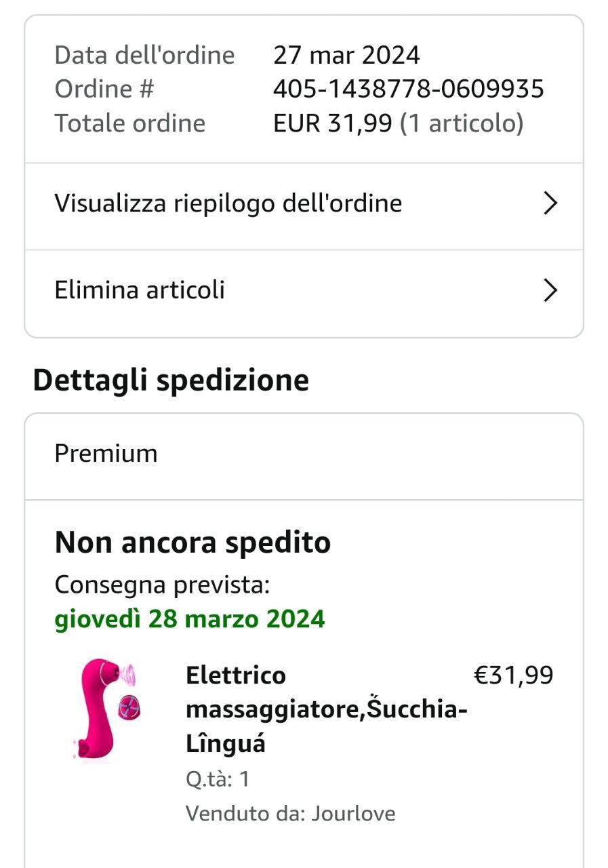This screenshot has width=608, height=868.
Task: Click the order date 27 mar 2024
Action: (x=346, y=55)
